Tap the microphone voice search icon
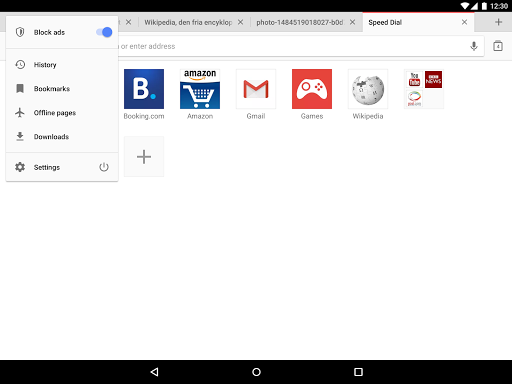Viewport: 512px width, 384px height. [474, 46]
